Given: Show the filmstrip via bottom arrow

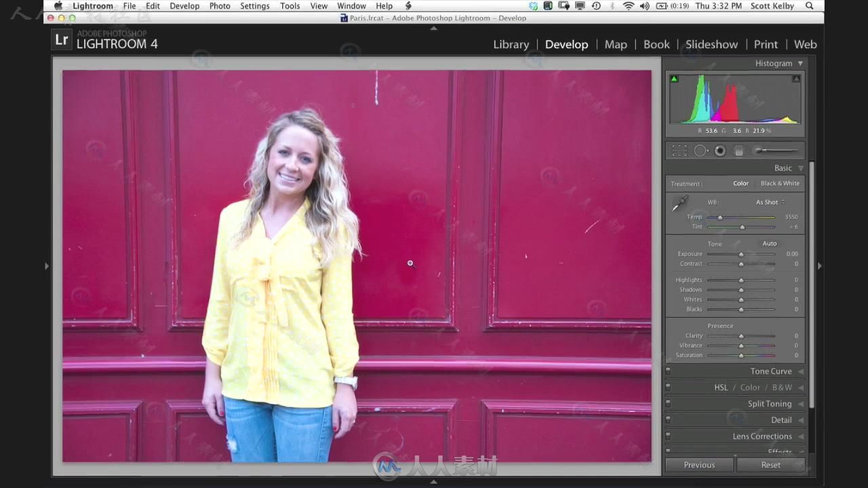Looking at the screenshot, I should (x=434, y=482).
